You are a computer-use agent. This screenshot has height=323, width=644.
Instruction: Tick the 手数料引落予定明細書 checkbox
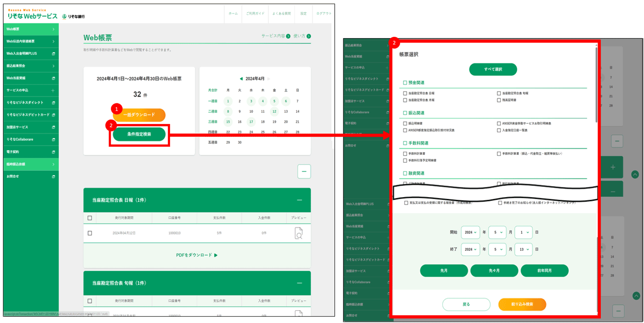point(405,160)
